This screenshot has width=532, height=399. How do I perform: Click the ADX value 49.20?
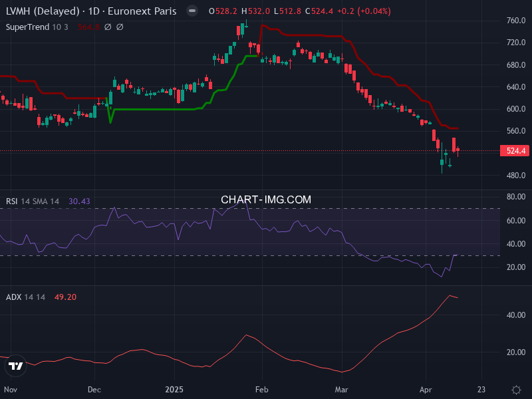pos(65,297)
